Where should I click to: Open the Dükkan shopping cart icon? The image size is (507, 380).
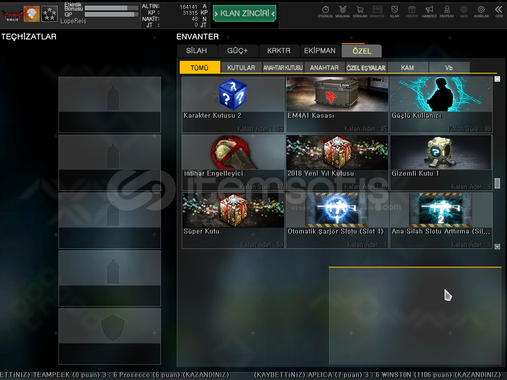coord(360,11)
